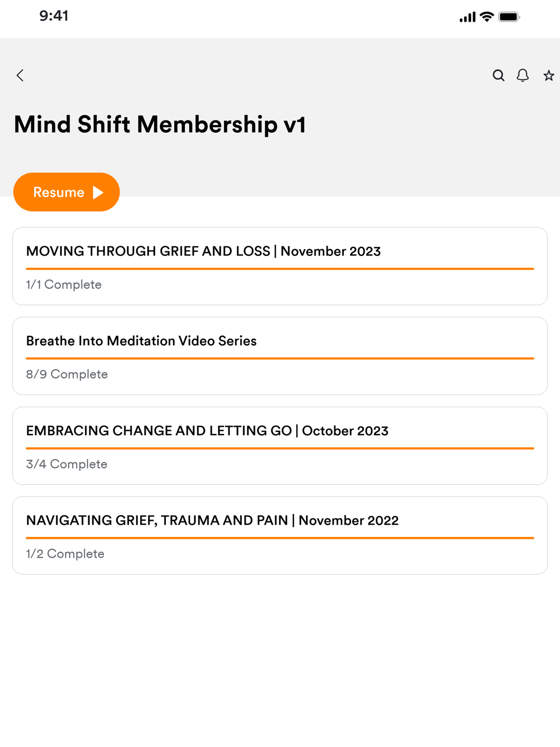Tap the 3/4 Complete status text
560x747 pixels.
67,464
